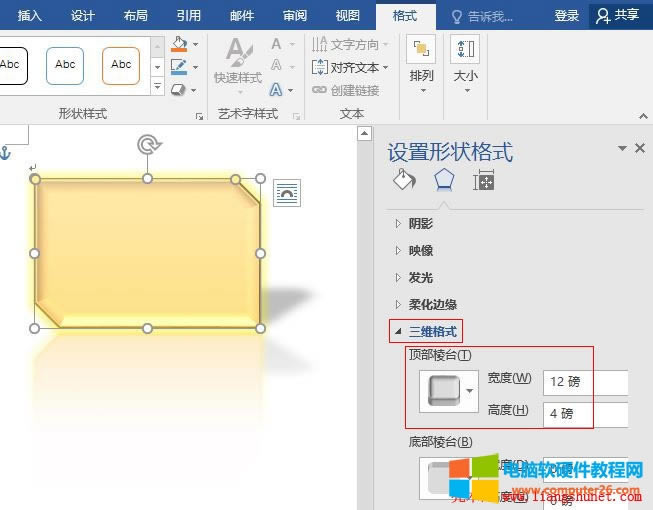Click the 登录 sign-in link

567,16
